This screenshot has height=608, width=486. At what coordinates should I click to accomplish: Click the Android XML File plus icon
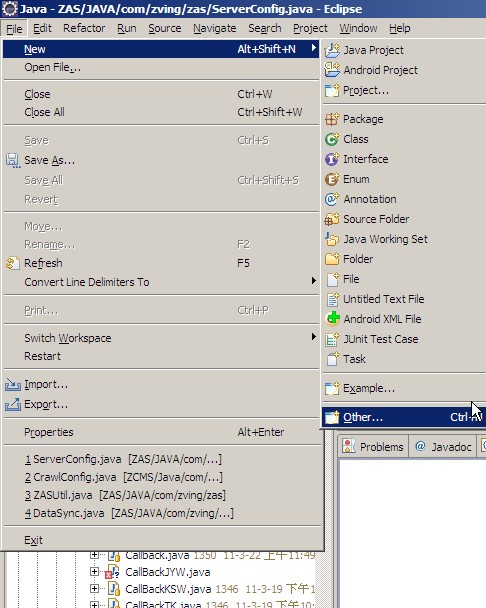click(332, 319)
